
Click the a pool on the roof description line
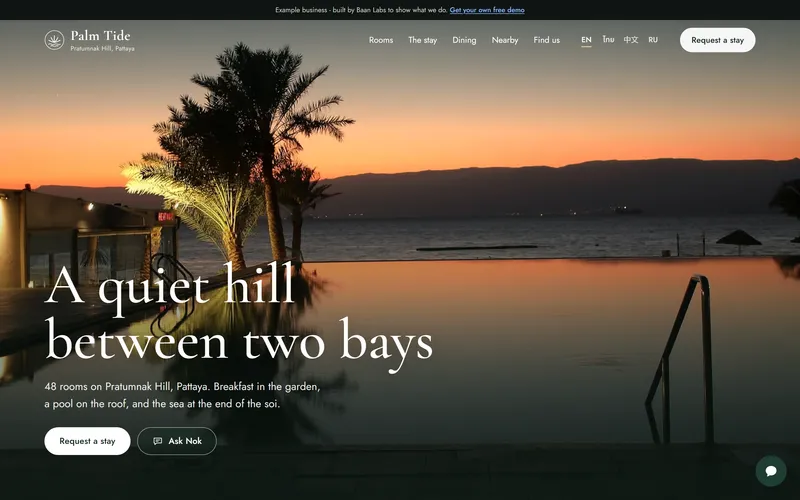(162, 404)
